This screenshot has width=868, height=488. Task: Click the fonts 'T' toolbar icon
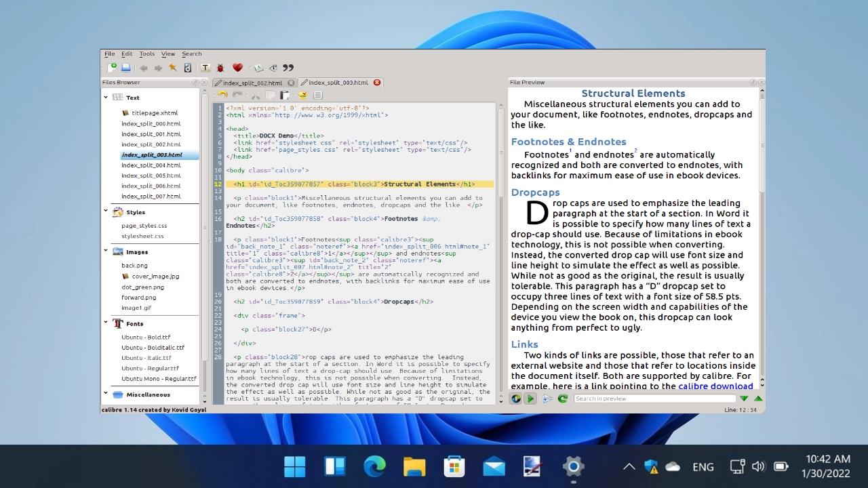205,68
